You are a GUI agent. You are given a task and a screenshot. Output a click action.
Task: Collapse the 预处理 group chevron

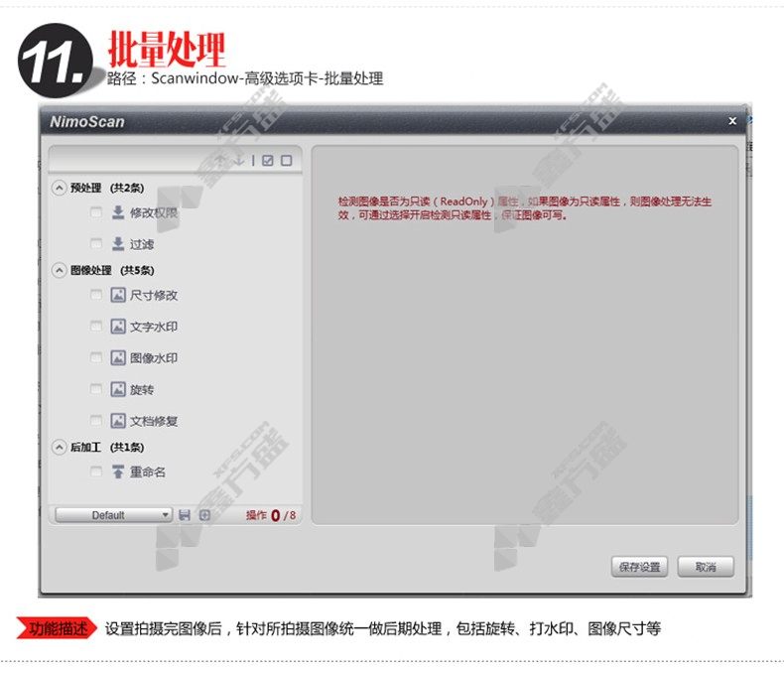60,188
